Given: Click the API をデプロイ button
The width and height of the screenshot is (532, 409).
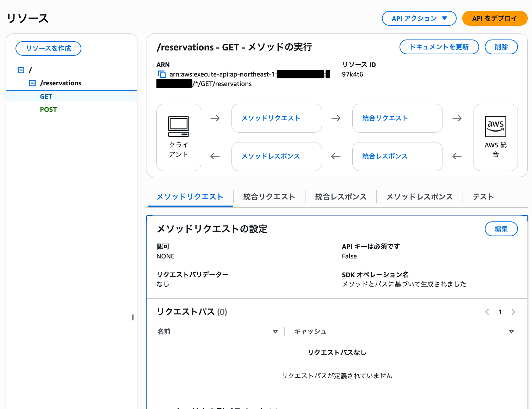Looking at the screenshot, I should [x=495, y=18].
